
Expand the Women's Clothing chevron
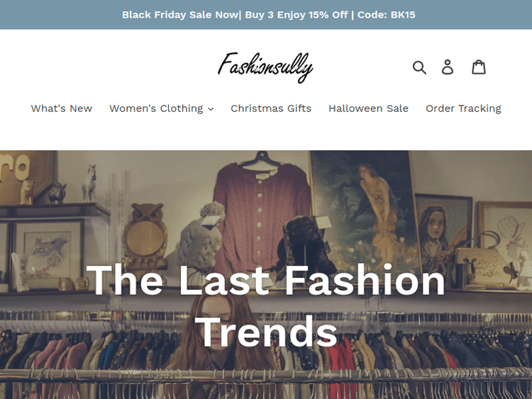coord(211,109)
